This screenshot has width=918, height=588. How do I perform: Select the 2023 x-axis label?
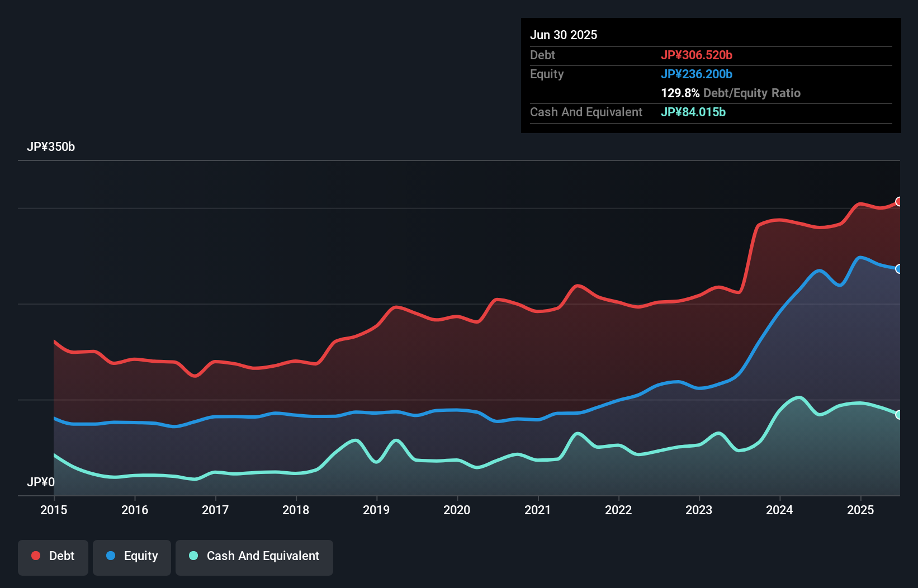click(x=699, y=510)
